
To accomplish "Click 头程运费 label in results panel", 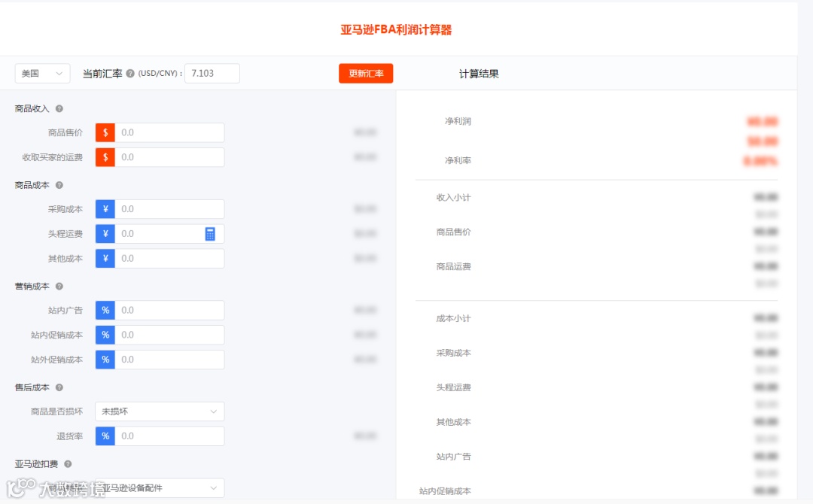I will [x=454, y=387].
